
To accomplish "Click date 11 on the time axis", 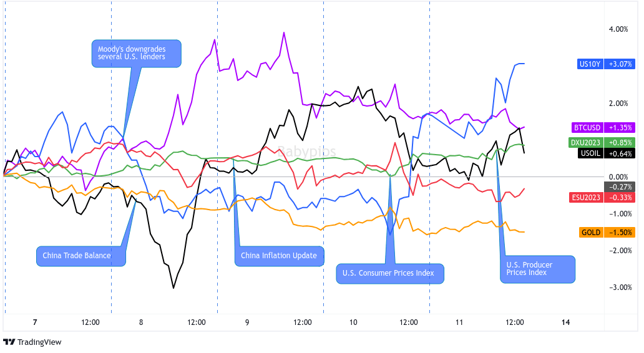I will (x=459, y=322).
